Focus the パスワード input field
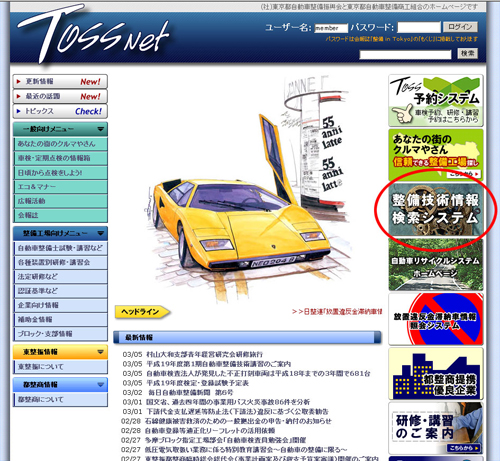The height and width of the screenshot is (461, 500). 419,27
